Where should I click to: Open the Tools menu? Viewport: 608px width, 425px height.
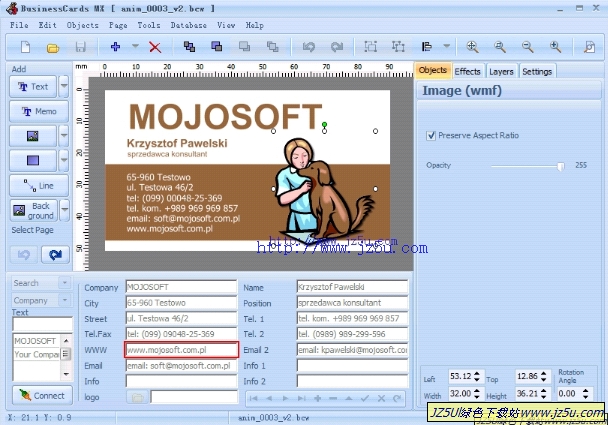tap(149, 25)
